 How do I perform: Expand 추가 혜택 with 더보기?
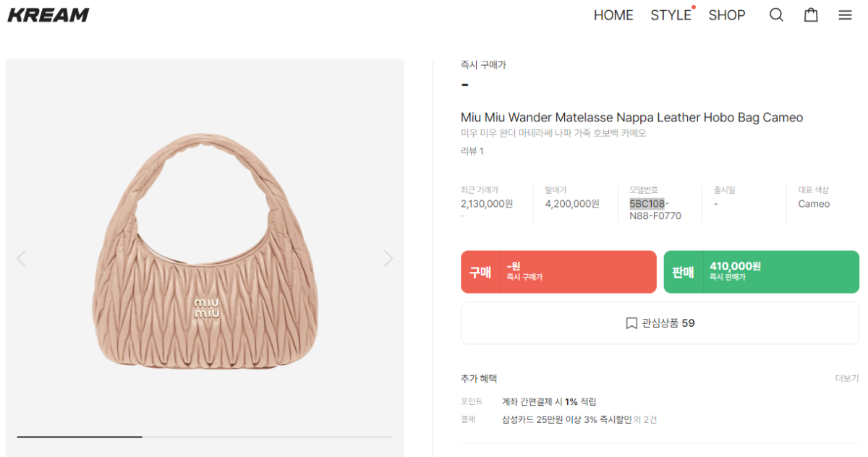point(846,378)
